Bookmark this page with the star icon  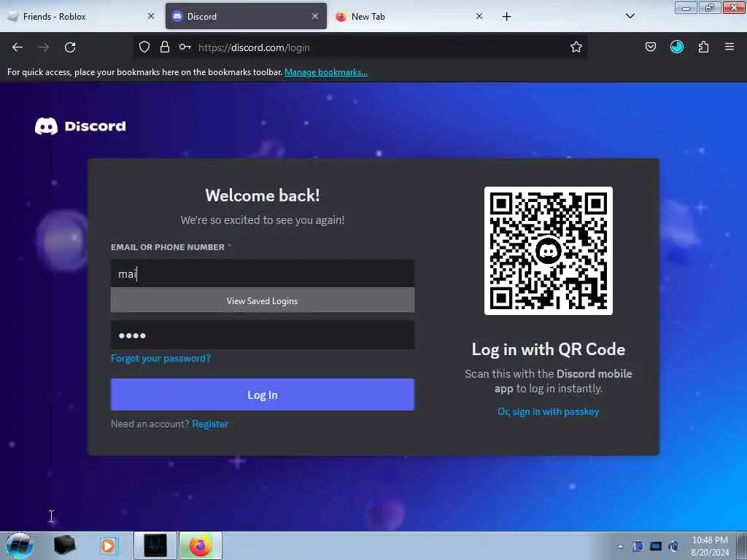(x=576, y=47)
